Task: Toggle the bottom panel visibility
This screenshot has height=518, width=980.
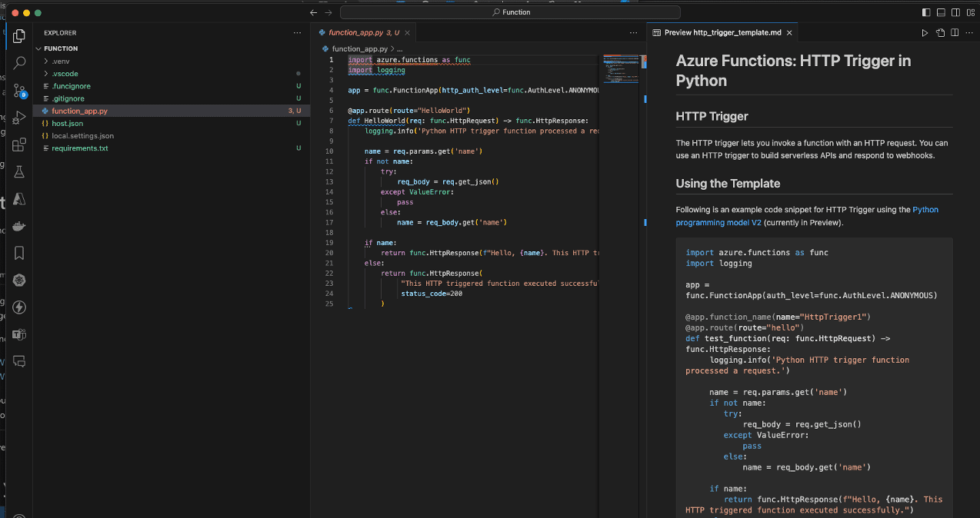Action: [942, 12]
